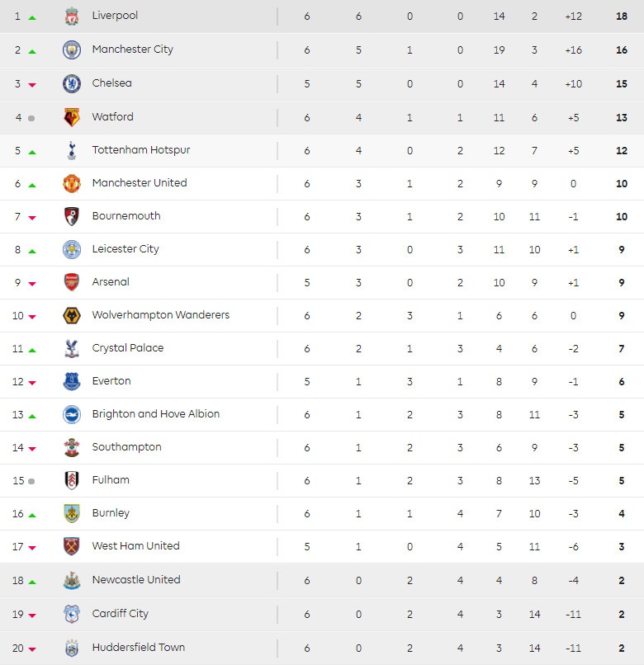Click the Everton club crest

pyautogui.click(x=72, y=381)
